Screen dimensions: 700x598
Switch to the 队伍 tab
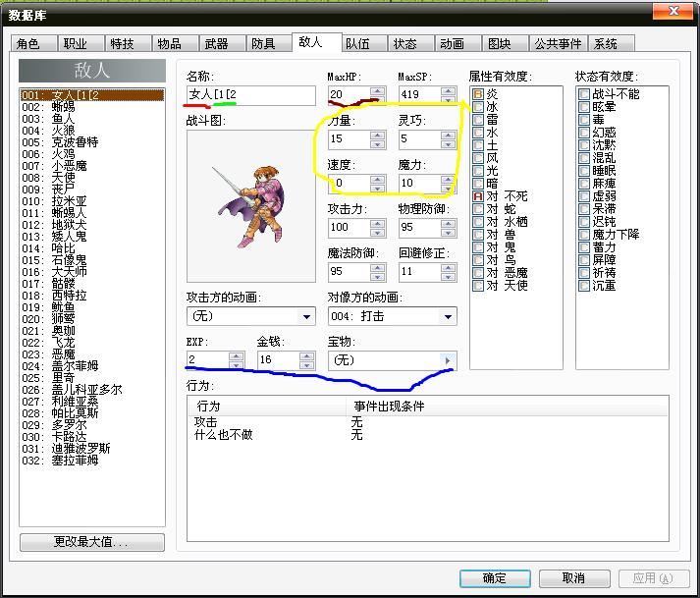coord(364,44)
